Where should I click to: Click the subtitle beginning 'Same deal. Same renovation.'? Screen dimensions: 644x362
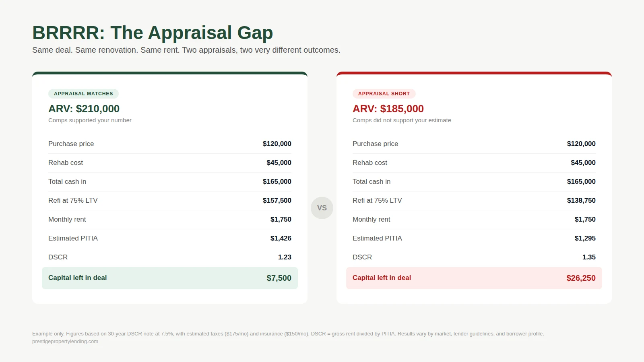tap(186, 50)
